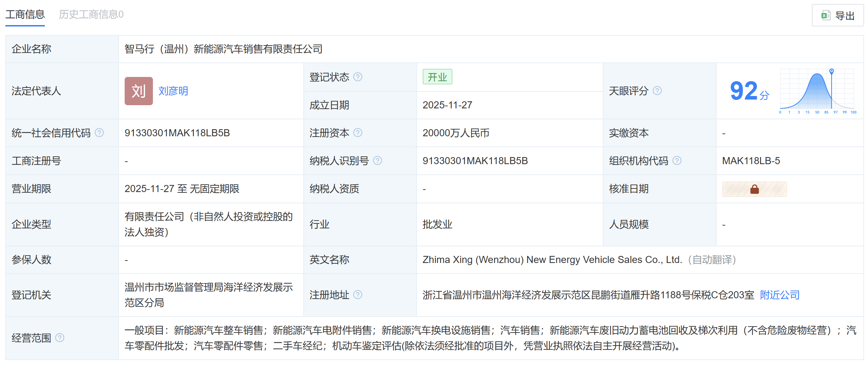
Task: Click the lock icon in 核准日期 row
Action: (x=754, y=189)
